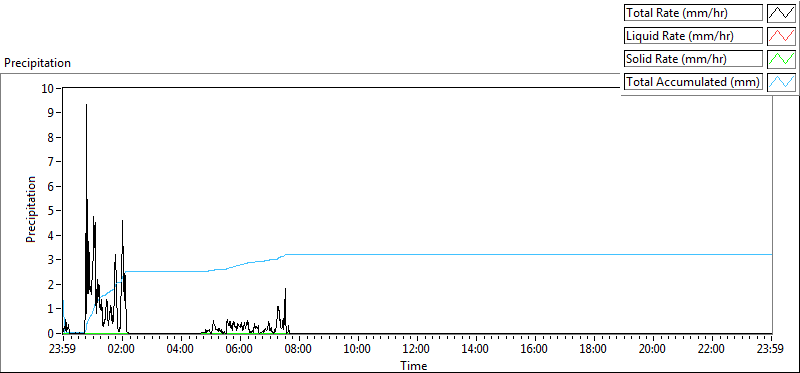800x373 pixels.
Task: Click the 10:00 time tick label
Action: coord(358,350)
